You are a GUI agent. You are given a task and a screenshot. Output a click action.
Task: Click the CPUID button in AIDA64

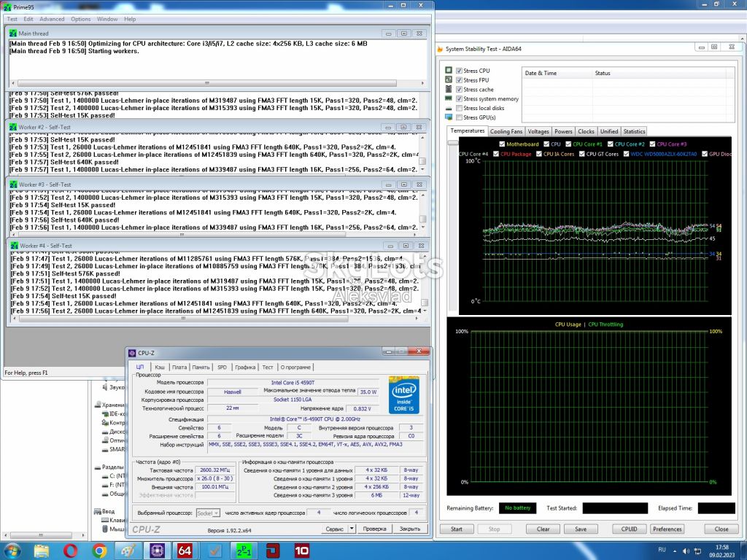click(x=629, y=529)
